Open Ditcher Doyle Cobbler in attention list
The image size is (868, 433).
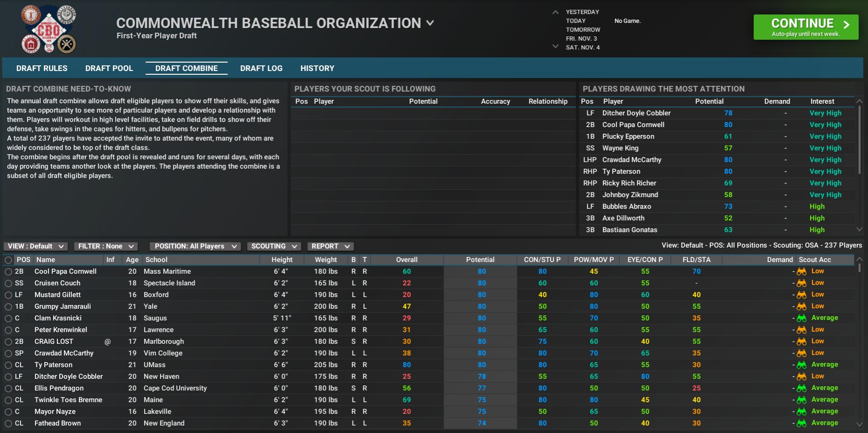click(x=636, y=113)
